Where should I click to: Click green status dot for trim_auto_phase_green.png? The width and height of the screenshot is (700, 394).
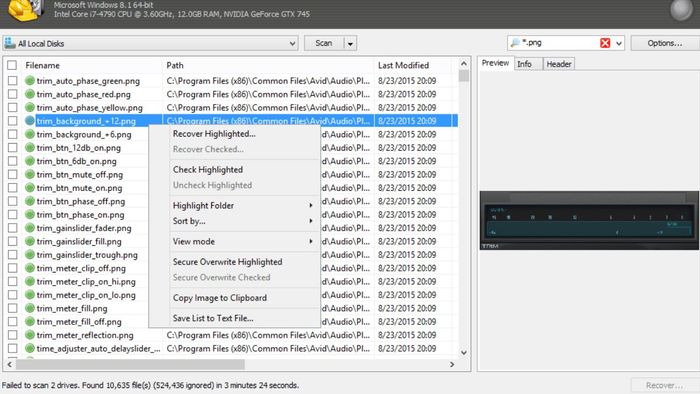click(x=30, y=81)
